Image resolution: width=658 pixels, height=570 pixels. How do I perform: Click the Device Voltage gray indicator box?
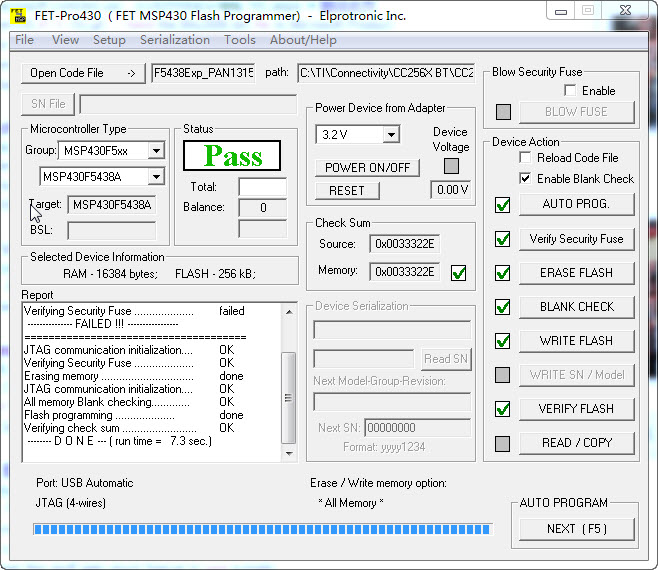click(451, 166)
